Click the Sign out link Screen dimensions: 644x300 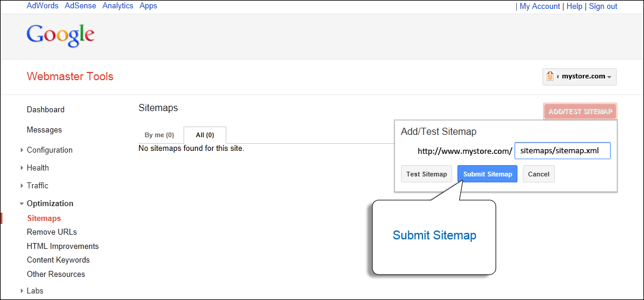click(603, 7)
